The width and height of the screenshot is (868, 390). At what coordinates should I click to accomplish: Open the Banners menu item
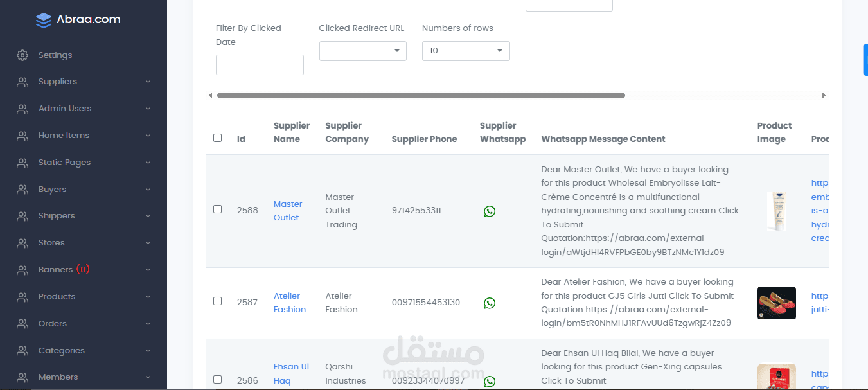coord(56,270)
